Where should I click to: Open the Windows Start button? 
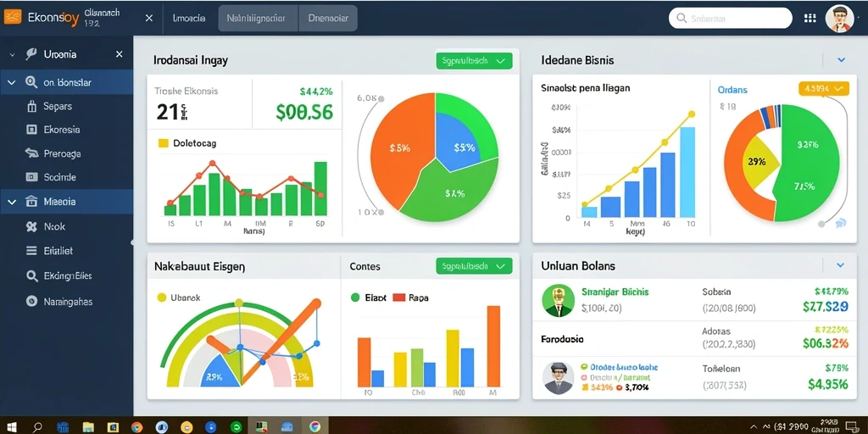[11, 427]
